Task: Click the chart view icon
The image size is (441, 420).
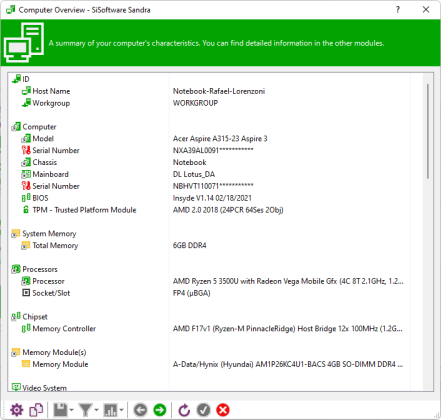Action: pyautogui.click(x=110, y=410)
